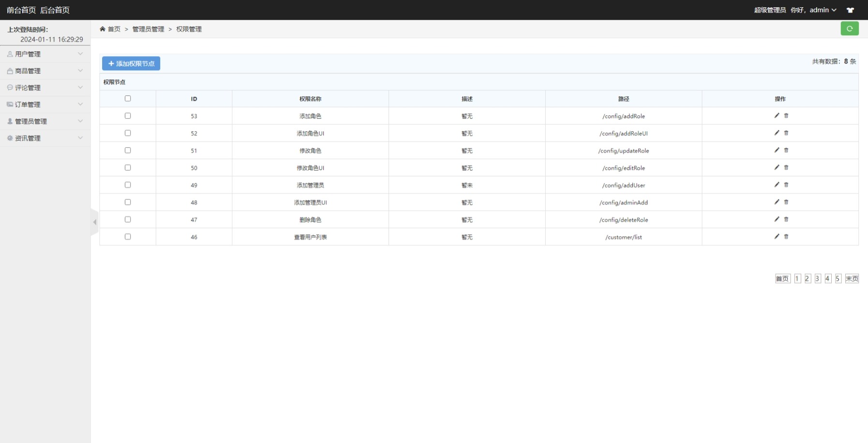Expand the 资讯管理 sidebar menu

tap(45, 138)
